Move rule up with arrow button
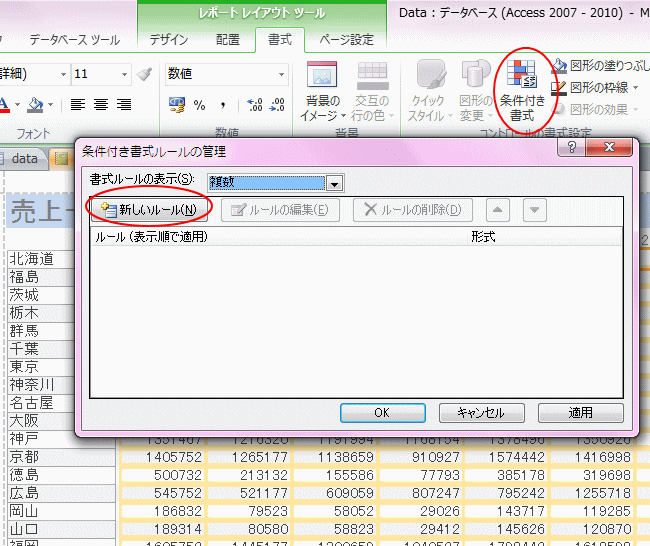Screen dimensions: 650x546 tap(497, 210)
